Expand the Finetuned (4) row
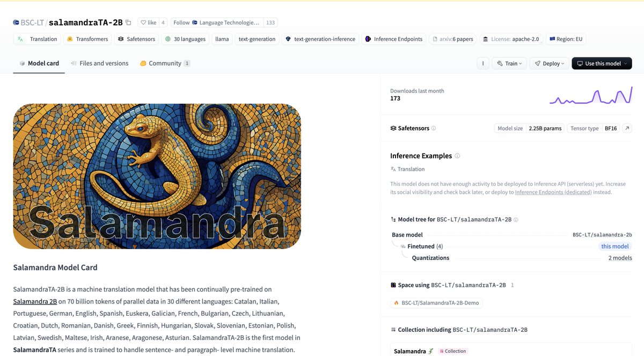The image size is (644, 356). point(425,246)
